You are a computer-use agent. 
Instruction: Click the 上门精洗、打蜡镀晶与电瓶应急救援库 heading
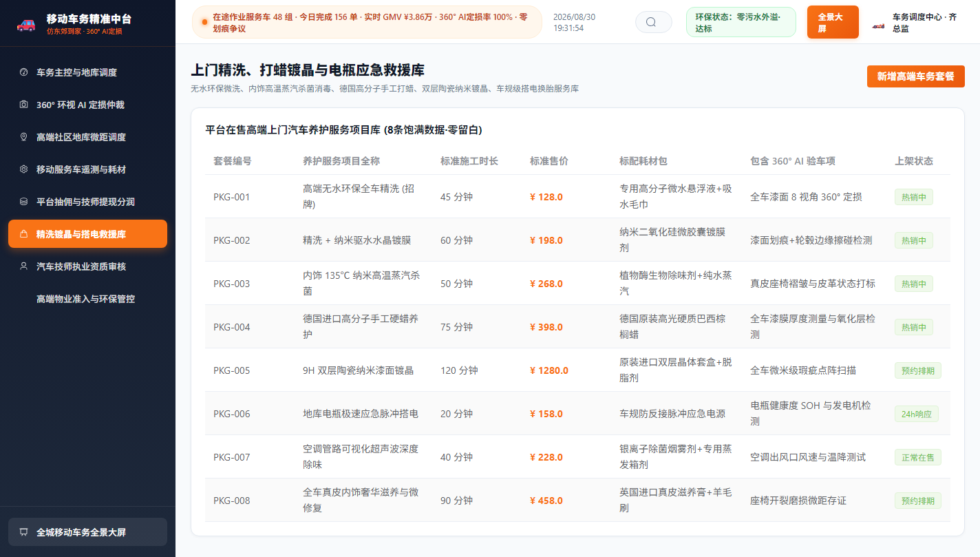[308, 70]
